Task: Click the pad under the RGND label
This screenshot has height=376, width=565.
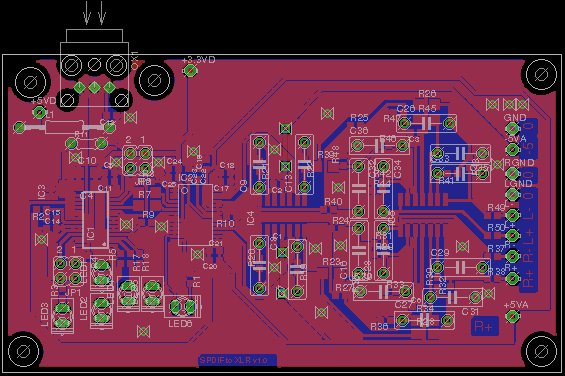Action: coord(512,174)
